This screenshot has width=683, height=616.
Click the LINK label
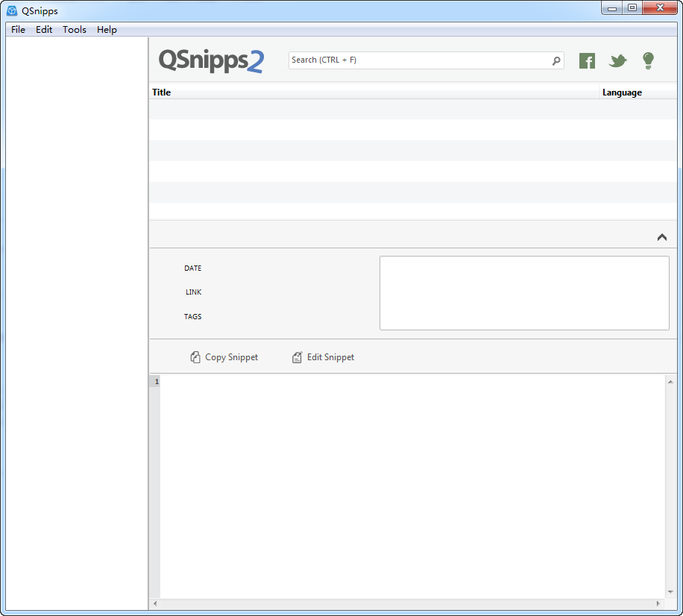(193, 292)
